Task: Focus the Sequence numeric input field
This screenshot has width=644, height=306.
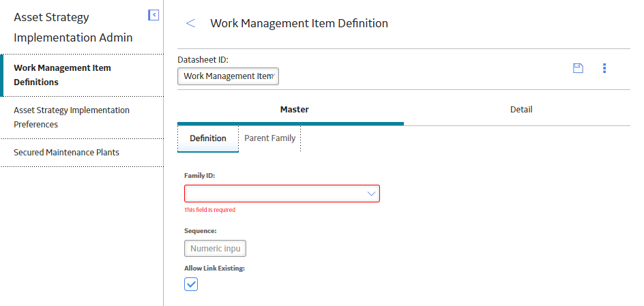Action: pos(215,249)
